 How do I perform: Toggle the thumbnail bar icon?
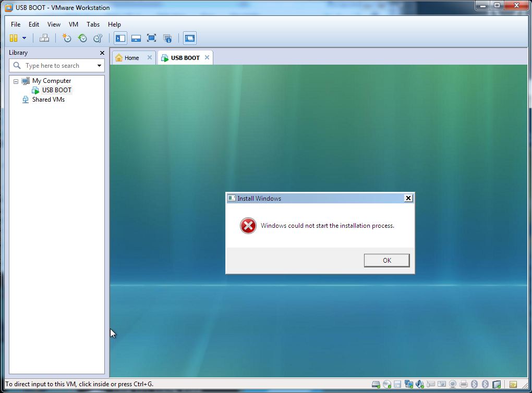tap(136, 38)
